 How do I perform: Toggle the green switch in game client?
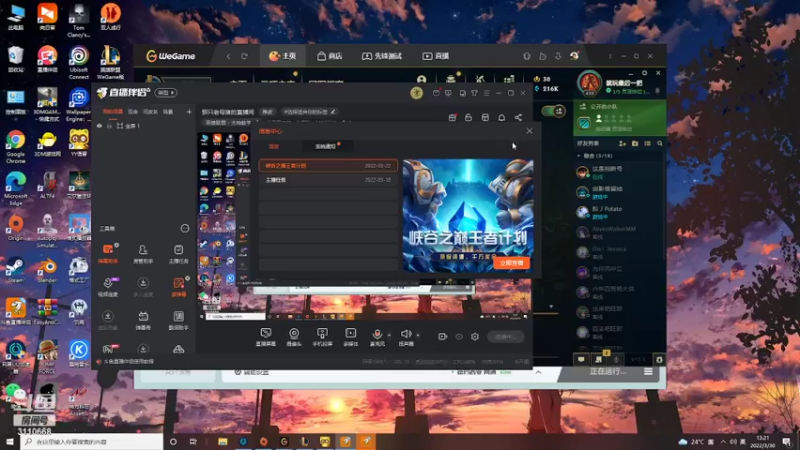[x=553, y=111]
